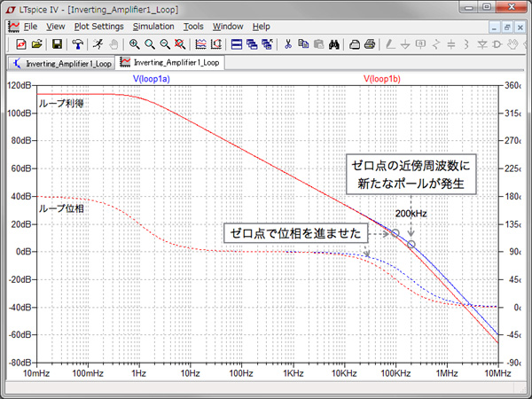The image size is (532, 399).
Task: Click the Find binoculars icon
Action: (335, 43)
